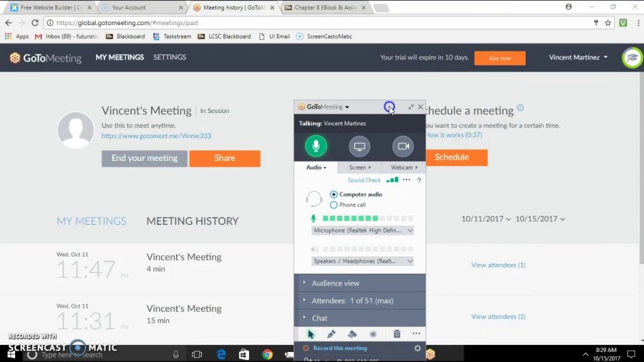
Task: Click the GoToMeeting logo in header
Action: pyautogui.click(x=45, y=58)
